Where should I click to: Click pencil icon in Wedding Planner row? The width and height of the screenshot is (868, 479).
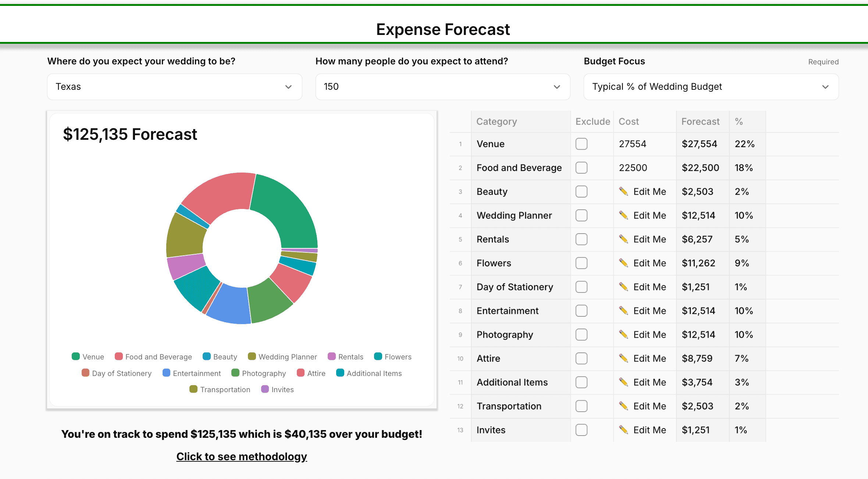[623, 215]
